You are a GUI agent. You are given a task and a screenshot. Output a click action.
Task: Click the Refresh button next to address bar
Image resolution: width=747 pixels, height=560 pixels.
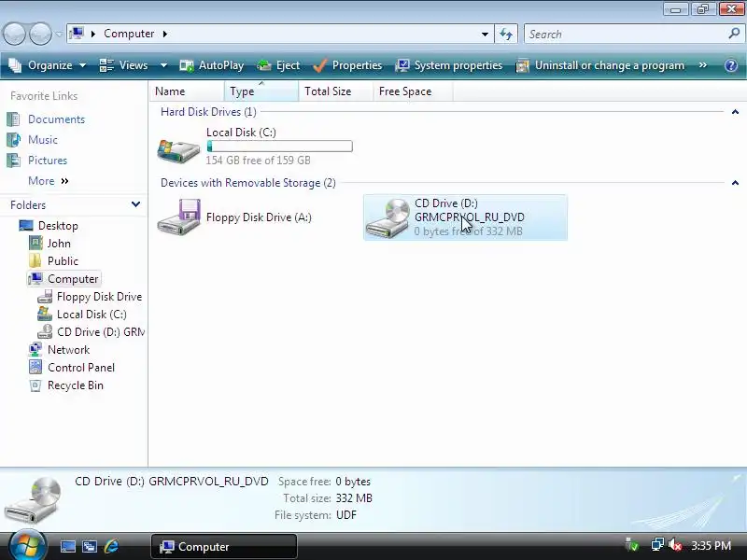click(506, 35)
